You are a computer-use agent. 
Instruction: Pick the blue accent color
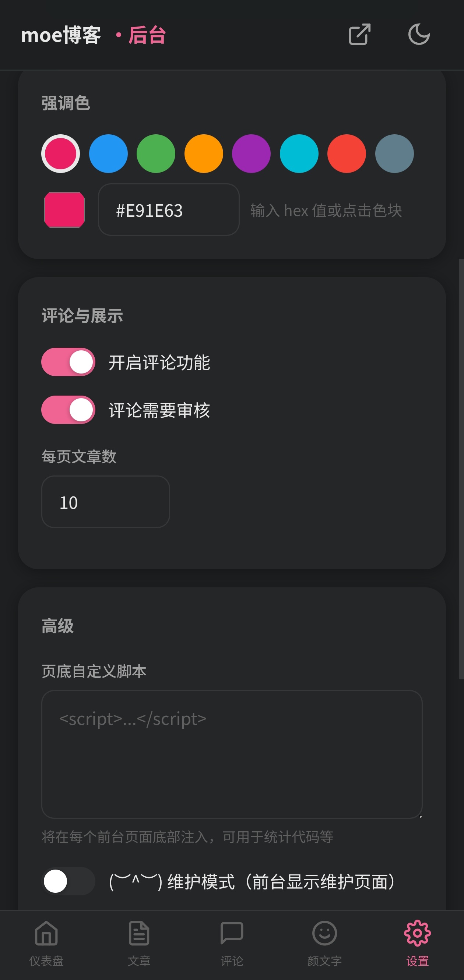tap(109, 154)
